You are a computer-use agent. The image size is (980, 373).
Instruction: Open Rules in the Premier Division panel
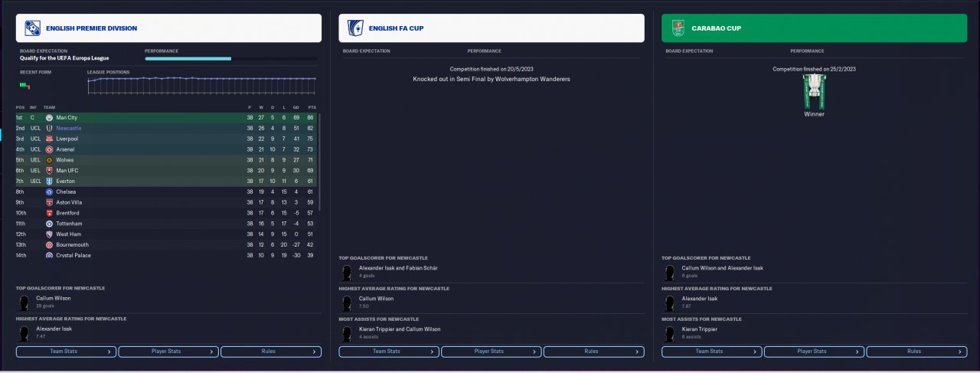[x=271, y=352]
